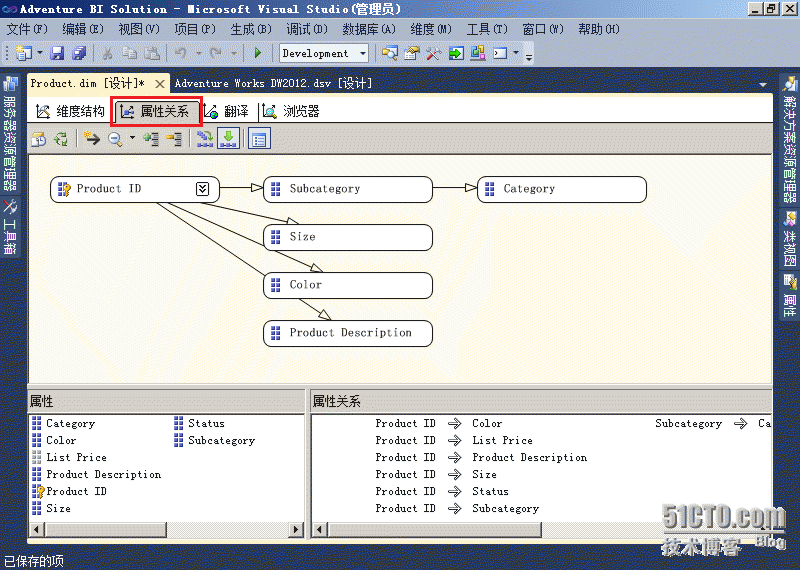Click the Find in Files binoculars icon
The width and height of the screenshot is (800, 570).
point(390,53)
